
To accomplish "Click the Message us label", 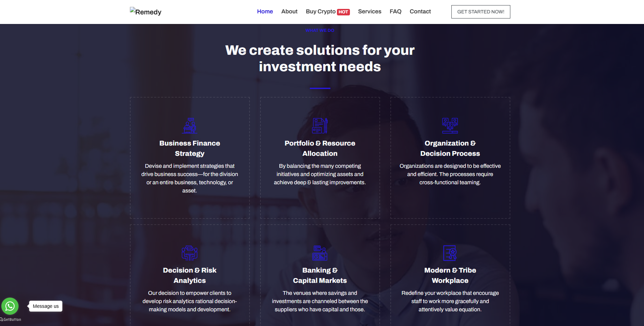I will click(46, 306).
